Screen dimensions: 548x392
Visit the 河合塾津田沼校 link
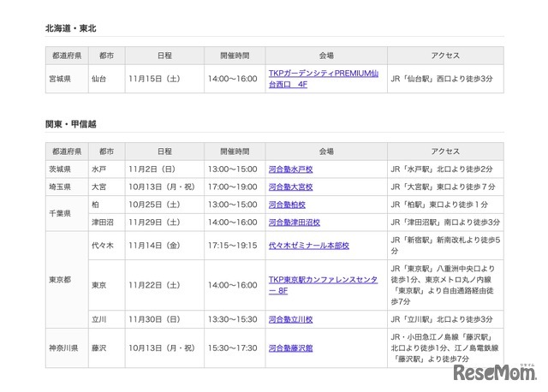[294, 222]
